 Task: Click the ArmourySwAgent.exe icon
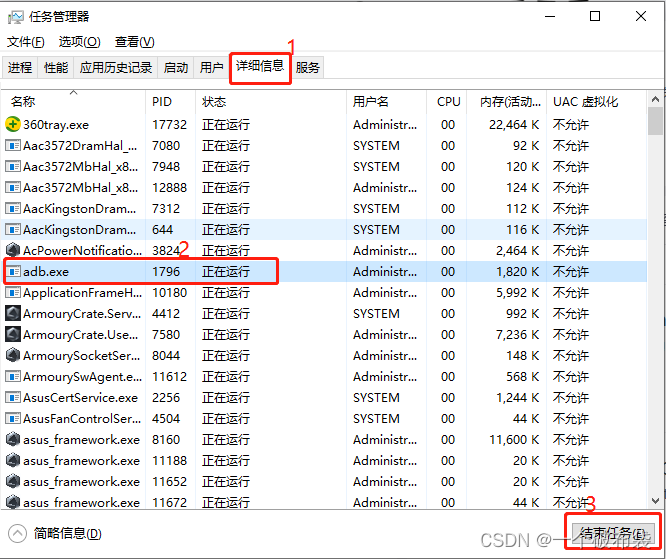(13, 376)
